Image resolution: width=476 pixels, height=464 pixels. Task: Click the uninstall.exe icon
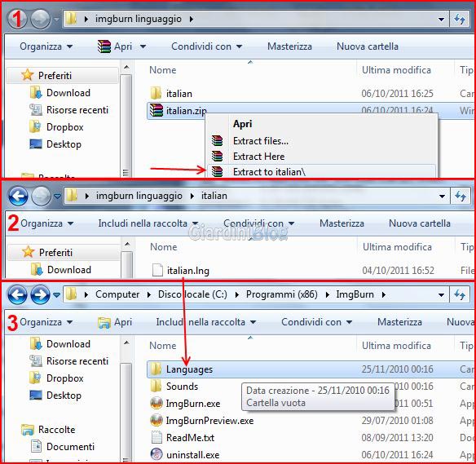(x=156, y=454)
